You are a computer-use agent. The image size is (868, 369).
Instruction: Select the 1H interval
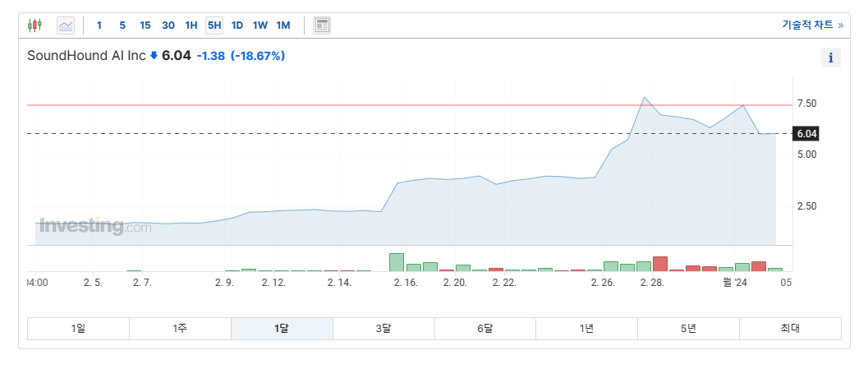coord(191,25)
